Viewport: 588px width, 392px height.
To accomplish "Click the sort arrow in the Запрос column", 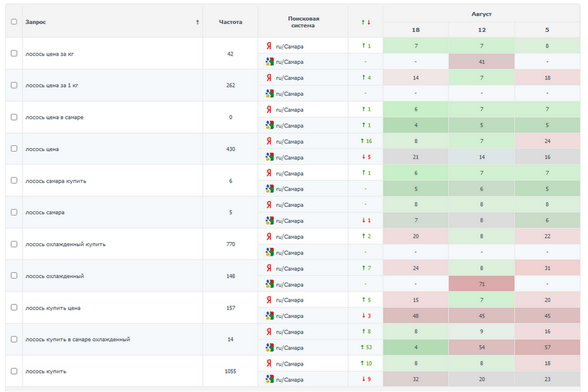I will click(198, 22).
